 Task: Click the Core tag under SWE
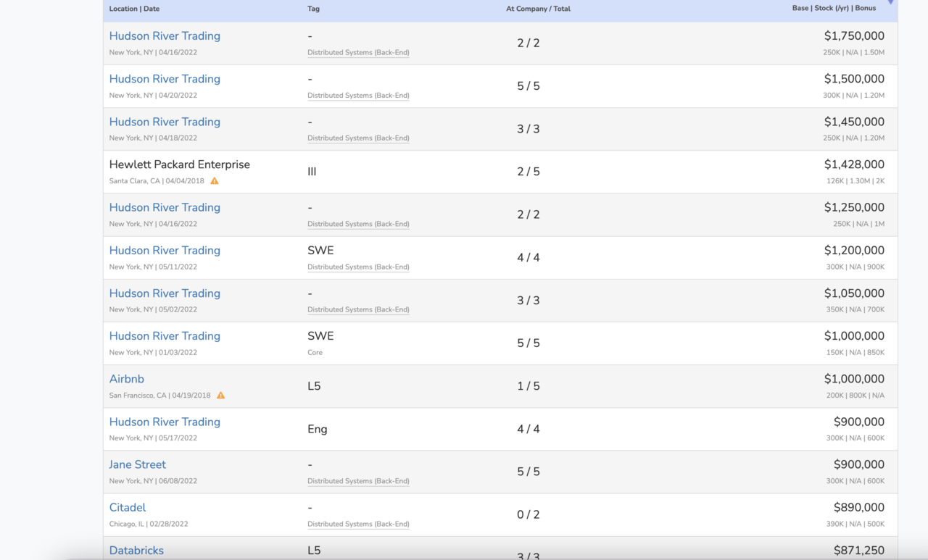[x=315, y=353]
